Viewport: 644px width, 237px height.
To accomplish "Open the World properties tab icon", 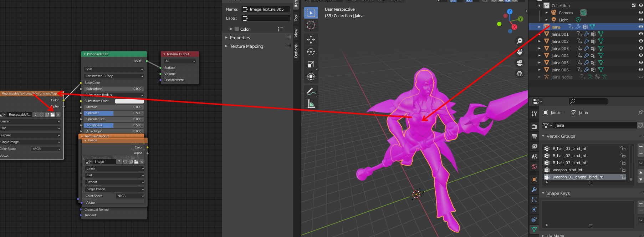I will [534, 167].
